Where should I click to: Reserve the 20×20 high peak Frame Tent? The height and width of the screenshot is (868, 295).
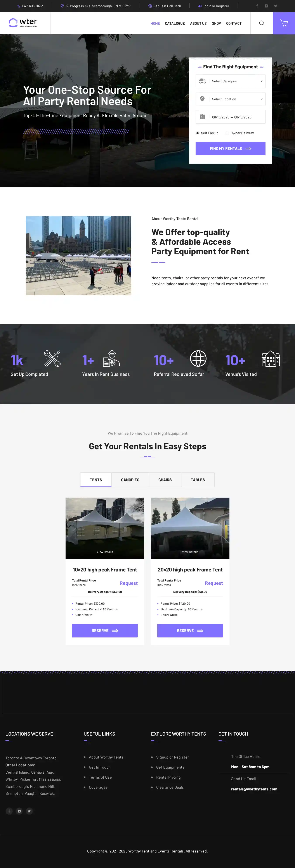pos(190,631)
